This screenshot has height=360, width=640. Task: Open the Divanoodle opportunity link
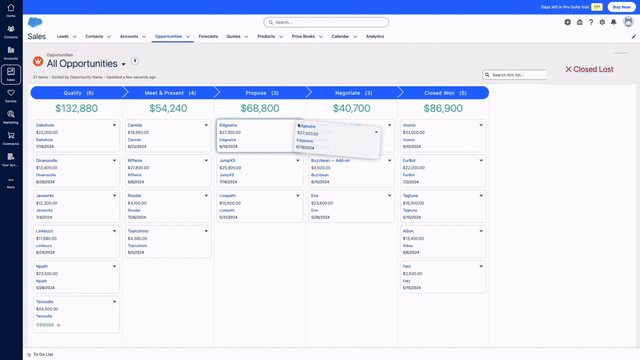(47, 160)
